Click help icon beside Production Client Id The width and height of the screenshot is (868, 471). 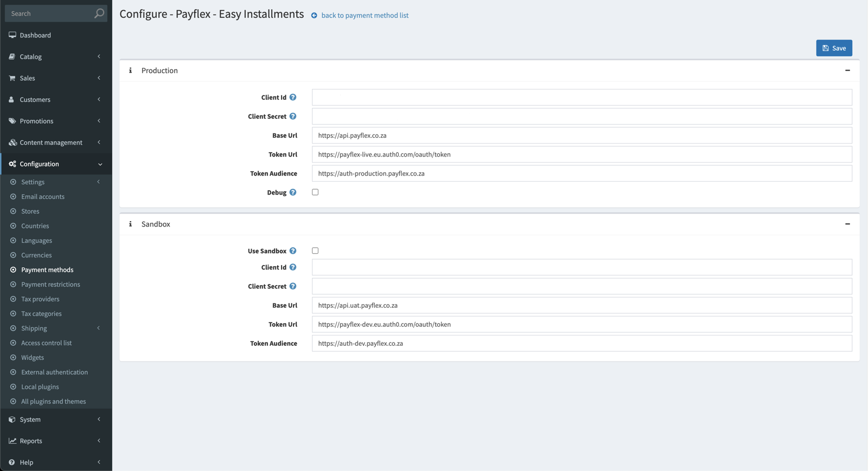tap(293, 98)
